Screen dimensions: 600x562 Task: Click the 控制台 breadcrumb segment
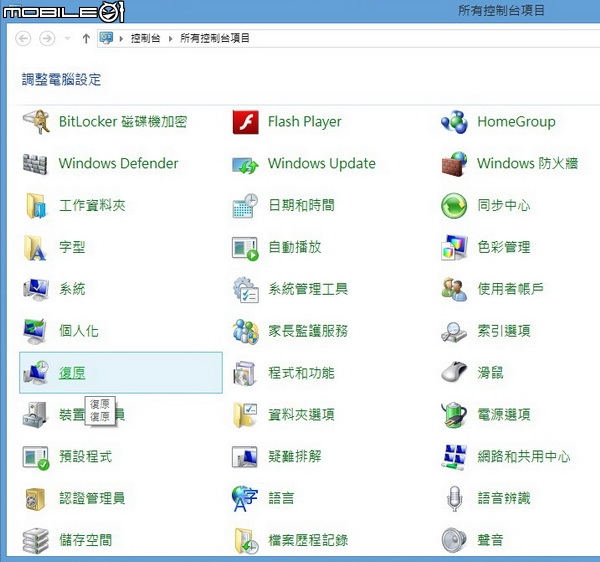(145, 38)
